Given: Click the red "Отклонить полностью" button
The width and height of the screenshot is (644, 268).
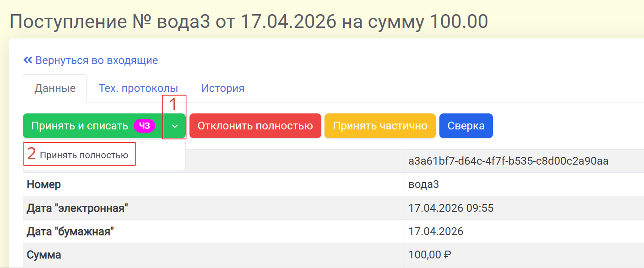Looking at the screenshot, I should tap(255, 126).
